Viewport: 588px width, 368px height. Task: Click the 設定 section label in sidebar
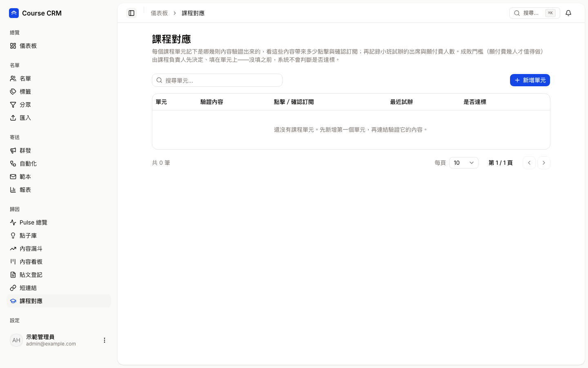15,321
